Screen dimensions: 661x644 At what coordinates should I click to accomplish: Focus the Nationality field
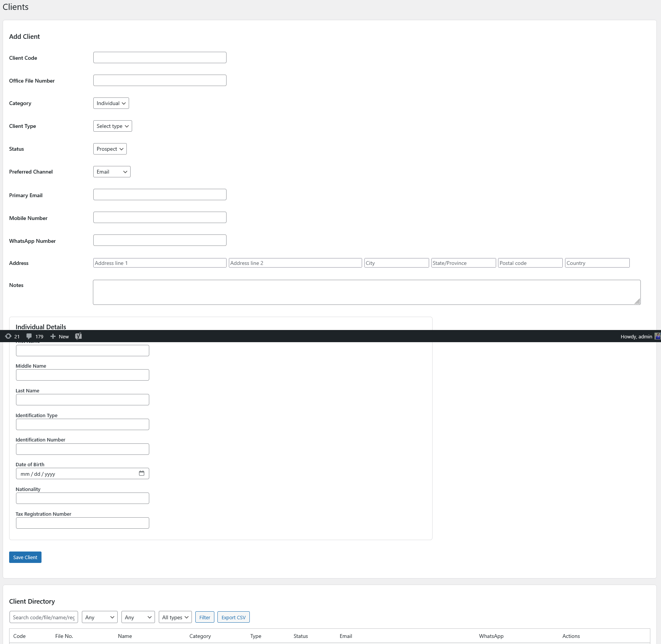click(83, 498)
